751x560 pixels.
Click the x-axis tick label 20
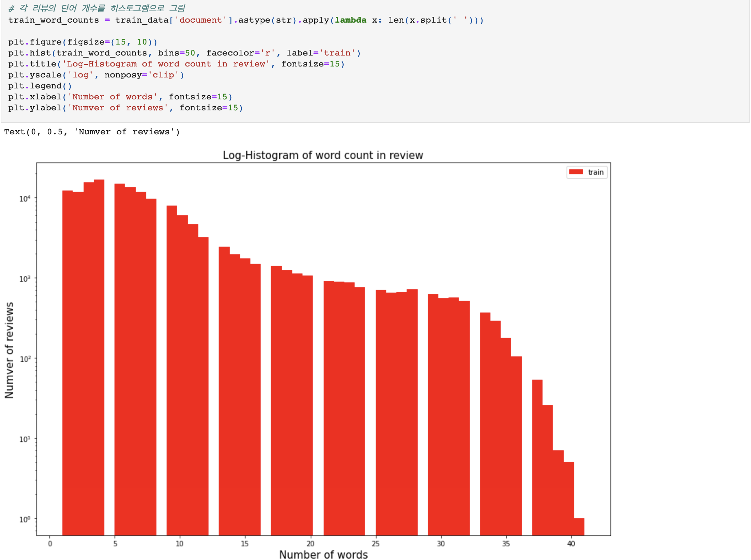pos(310,544)
